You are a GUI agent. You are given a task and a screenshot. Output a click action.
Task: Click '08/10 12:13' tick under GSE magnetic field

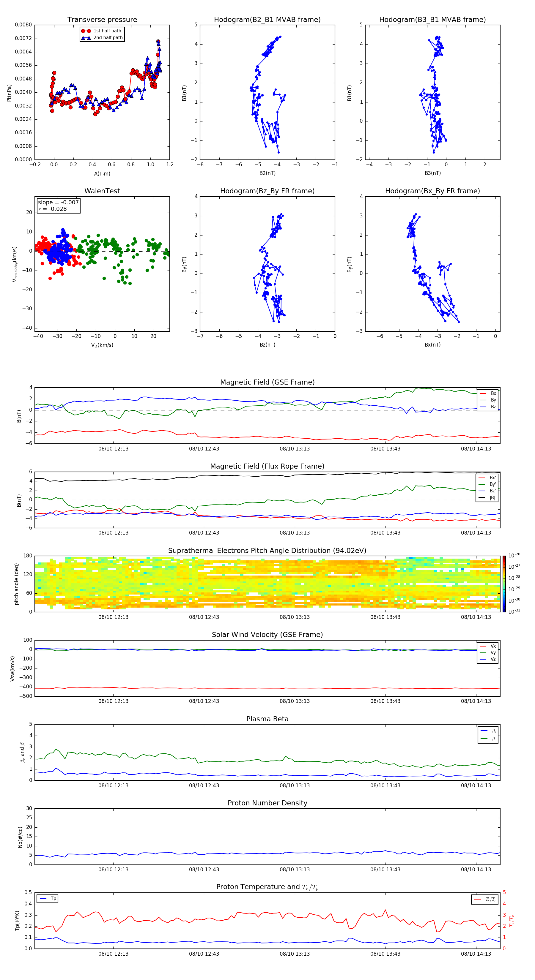click(114, 449)
